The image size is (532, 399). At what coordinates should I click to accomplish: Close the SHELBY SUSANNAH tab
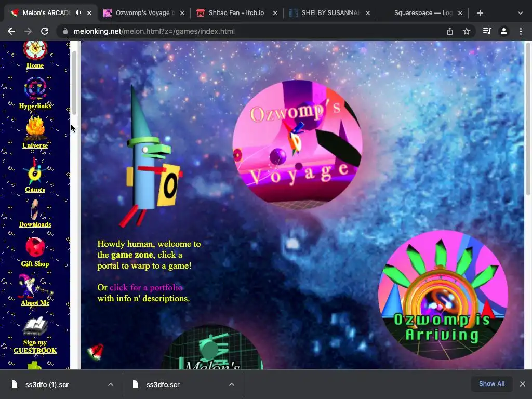pos(368,13)
